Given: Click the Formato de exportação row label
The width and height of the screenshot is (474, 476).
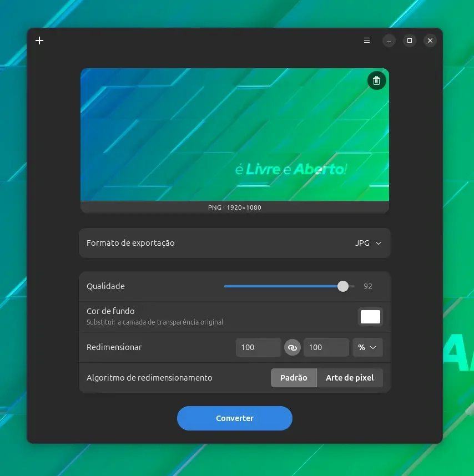Looking at the screenshot, I should click(x=130, y=243).
